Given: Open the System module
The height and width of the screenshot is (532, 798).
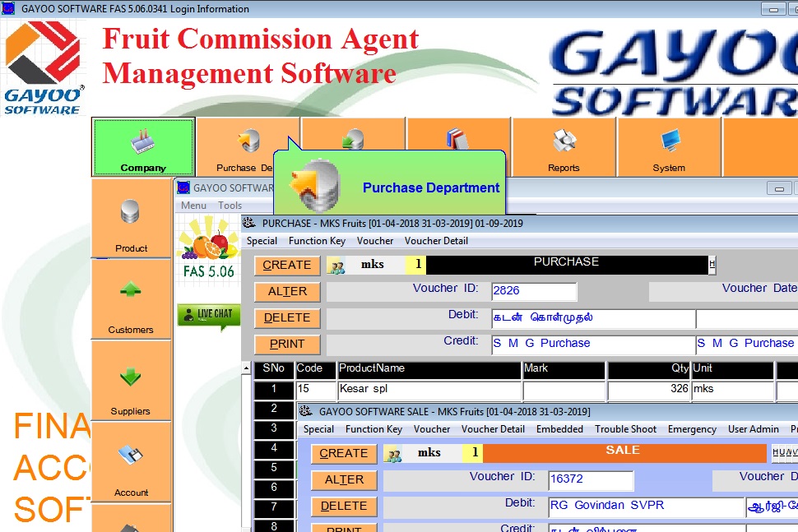Looking at the screenshot, I should coord(669,147).
